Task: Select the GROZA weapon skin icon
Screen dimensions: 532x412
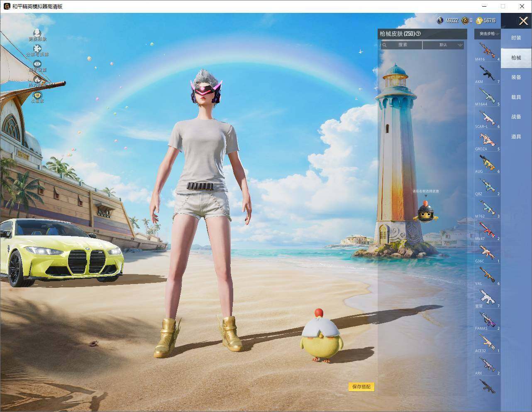Action: (487, 141)
